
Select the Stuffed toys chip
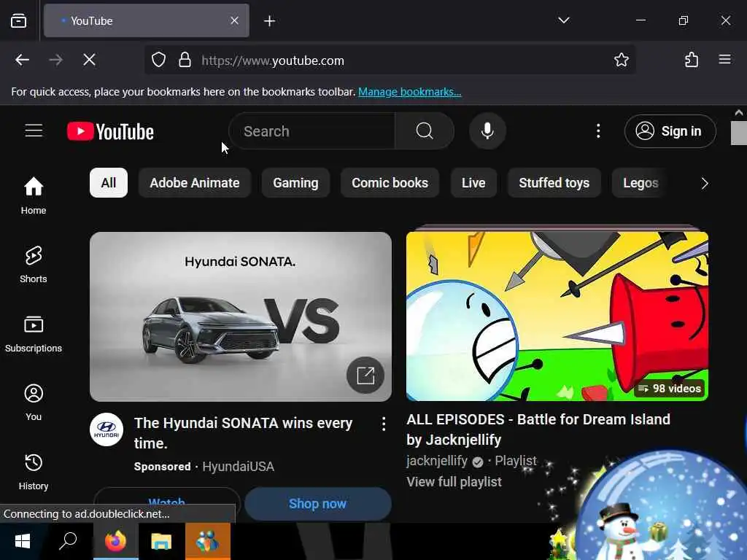554,183
